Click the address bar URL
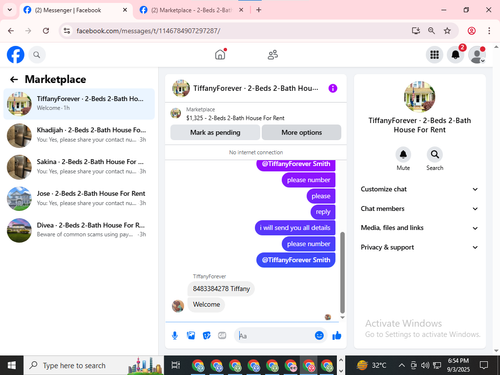 click(148, 31)
